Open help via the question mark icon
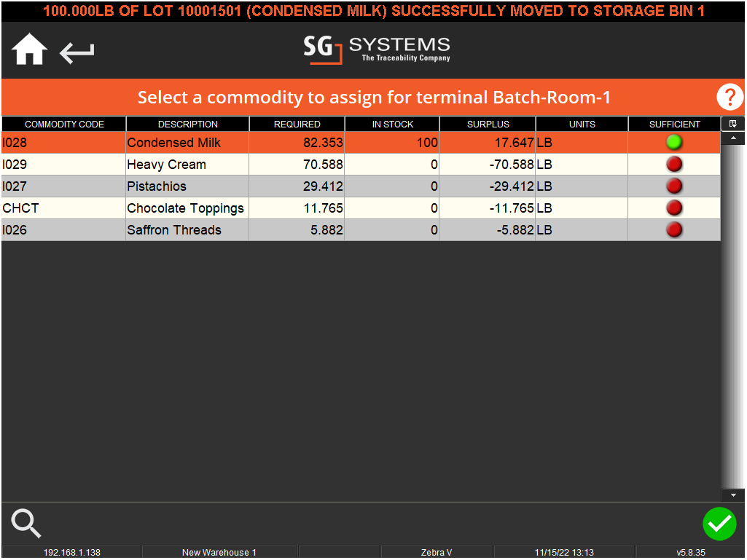747x560 pixels. tap(729, 97)
